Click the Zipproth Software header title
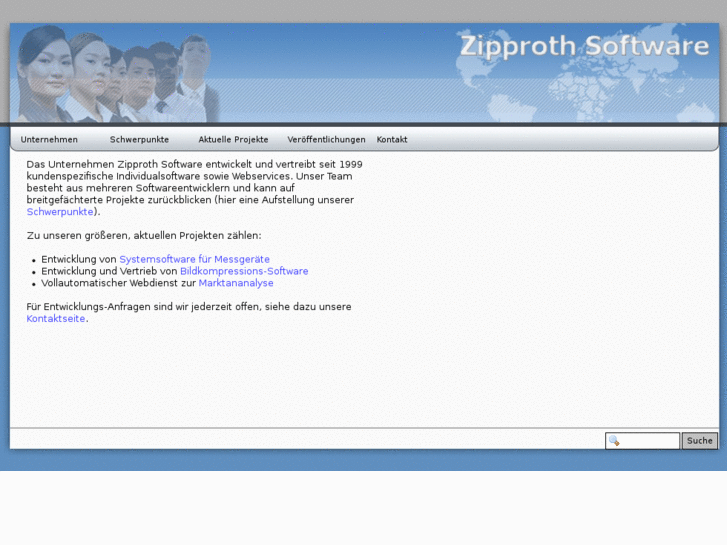The width and height of the screenshot is (727, 545). [584, 47]
